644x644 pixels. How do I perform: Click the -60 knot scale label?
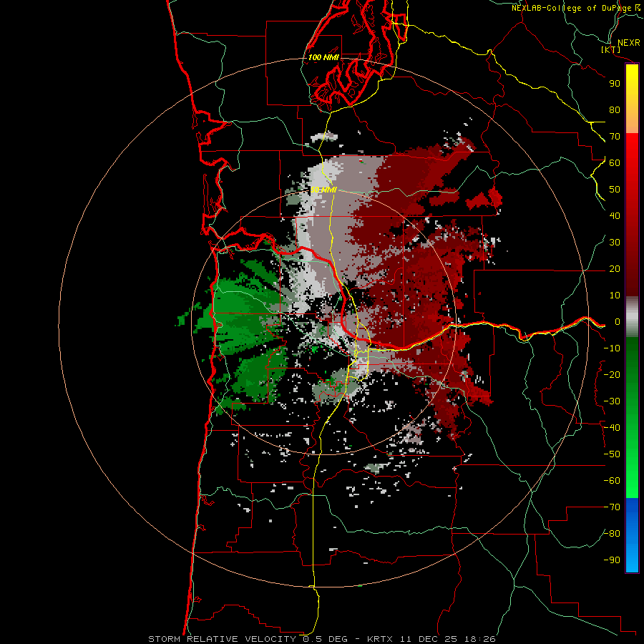click(612, 481)
